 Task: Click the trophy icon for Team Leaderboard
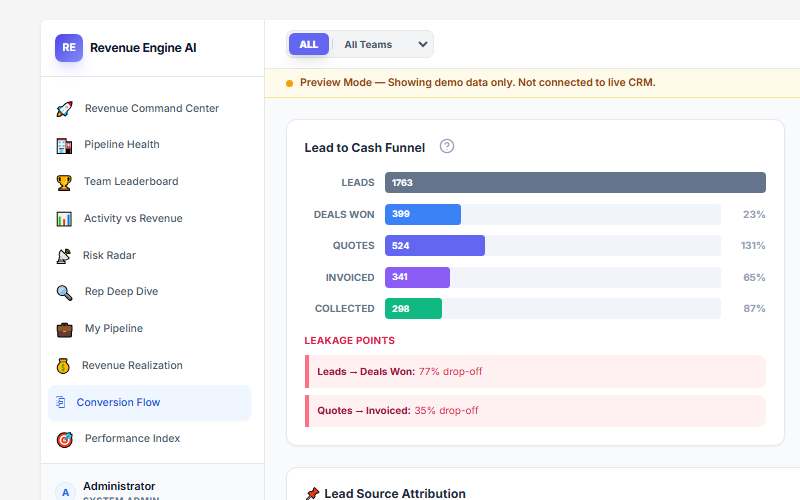click(x=64, y=182)
